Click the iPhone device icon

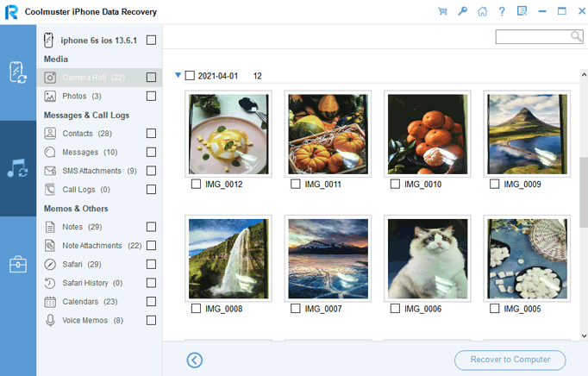coord(48,41)
